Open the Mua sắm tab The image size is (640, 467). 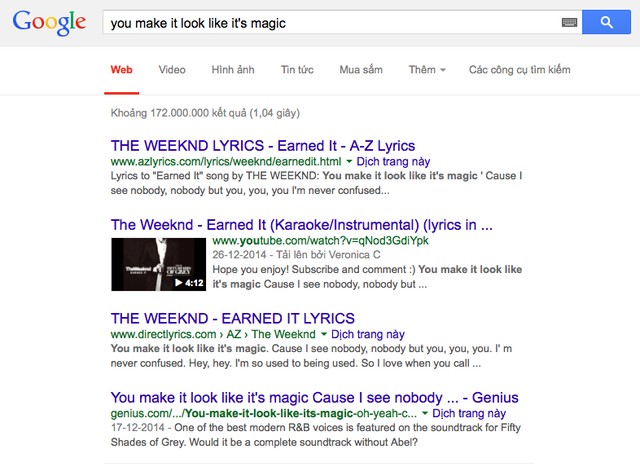point(361,70)
